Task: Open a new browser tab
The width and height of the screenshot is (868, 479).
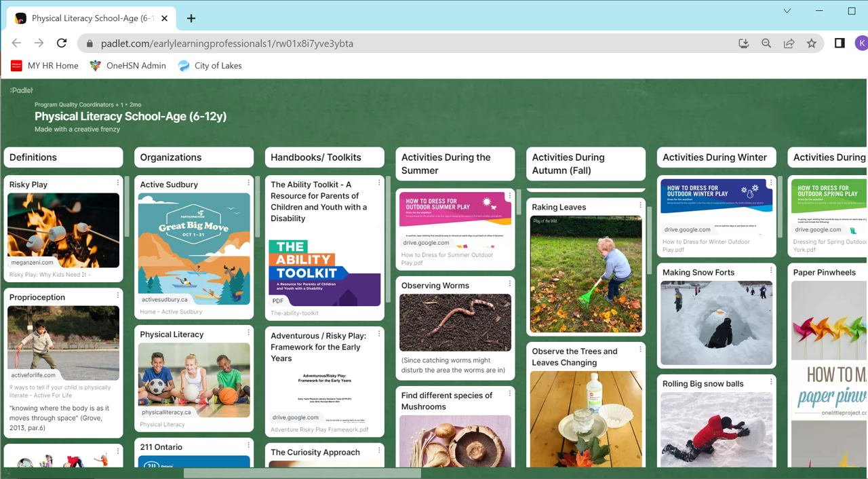Action: [x=191, y=18]
